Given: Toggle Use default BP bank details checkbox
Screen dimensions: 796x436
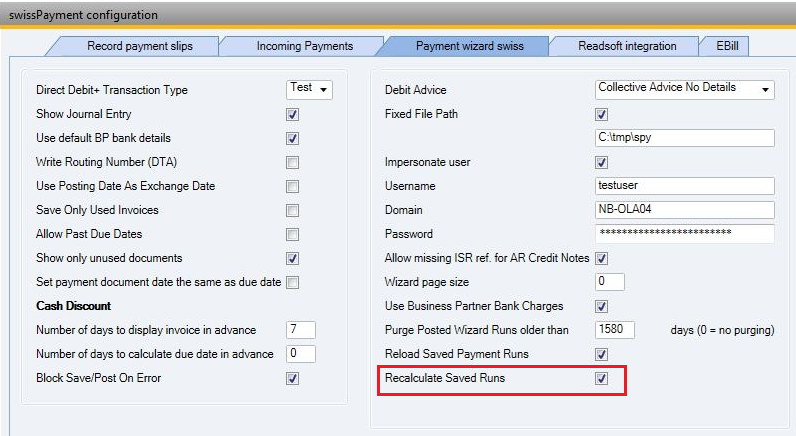Looking at the screenshot, I should [292, 138].
